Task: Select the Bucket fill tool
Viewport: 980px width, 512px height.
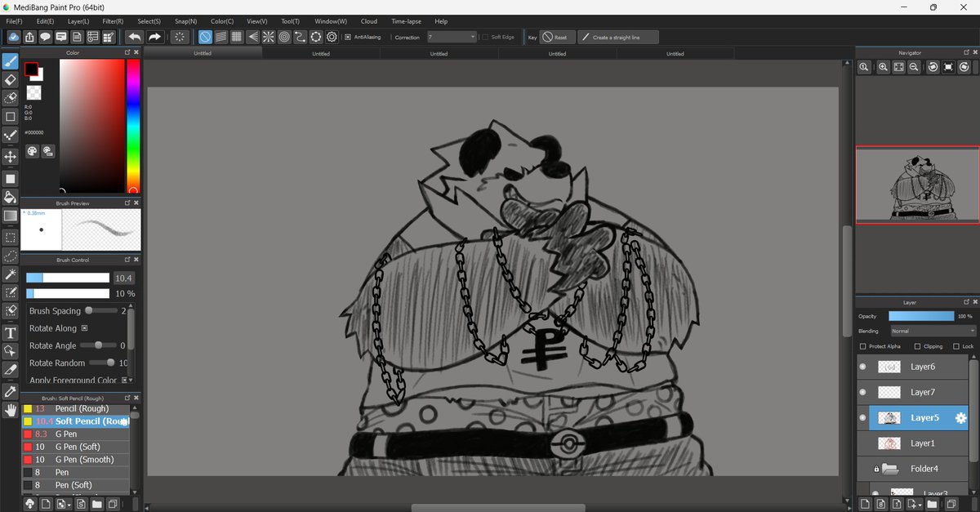Action: pyautogui.click(x=11, y=197)
